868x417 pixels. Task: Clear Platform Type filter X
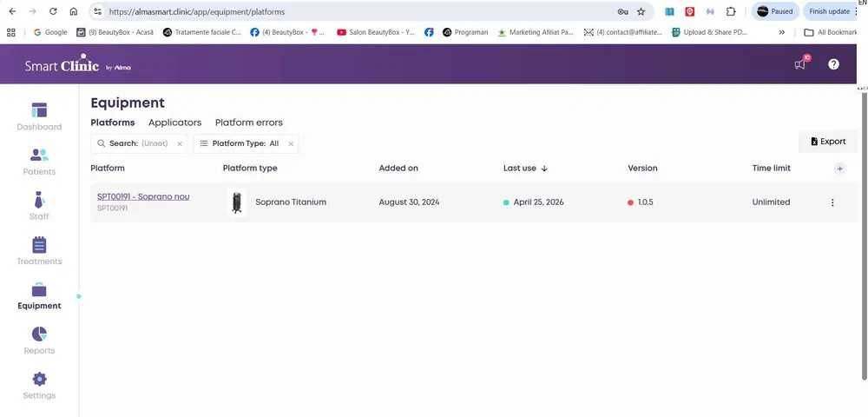[291, 144]
